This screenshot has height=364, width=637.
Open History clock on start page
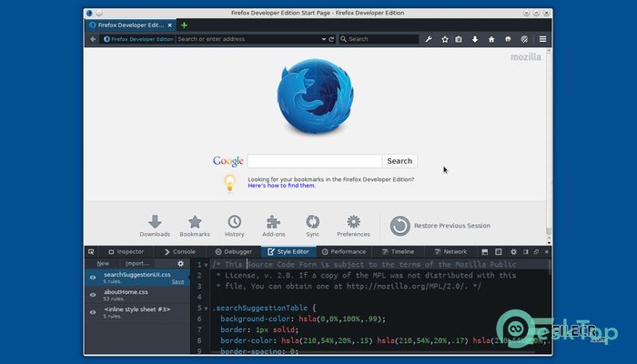pos(235,226)
